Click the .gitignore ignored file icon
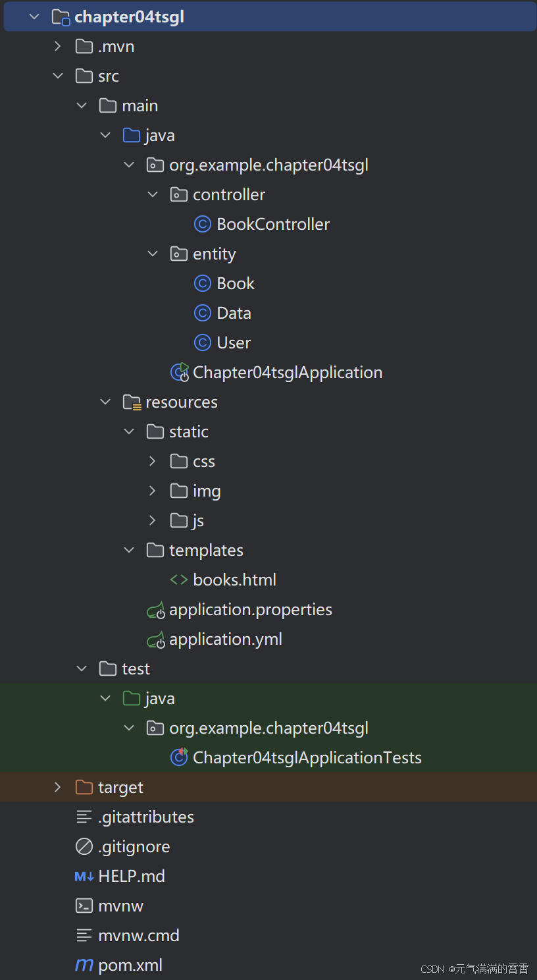Screen dimensions: 537x980 [84, 846]
